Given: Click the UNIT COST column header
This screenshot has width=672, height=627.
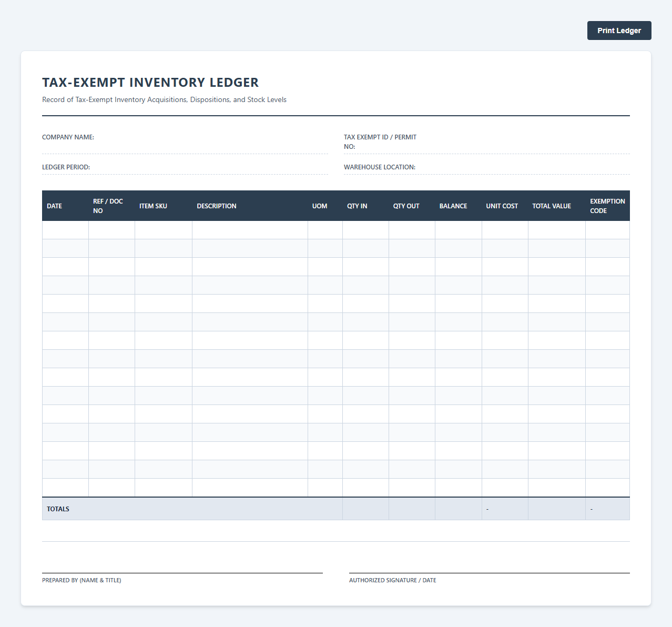Looking at the screenshot, I should pyautogui.click(x=505, y=206).
